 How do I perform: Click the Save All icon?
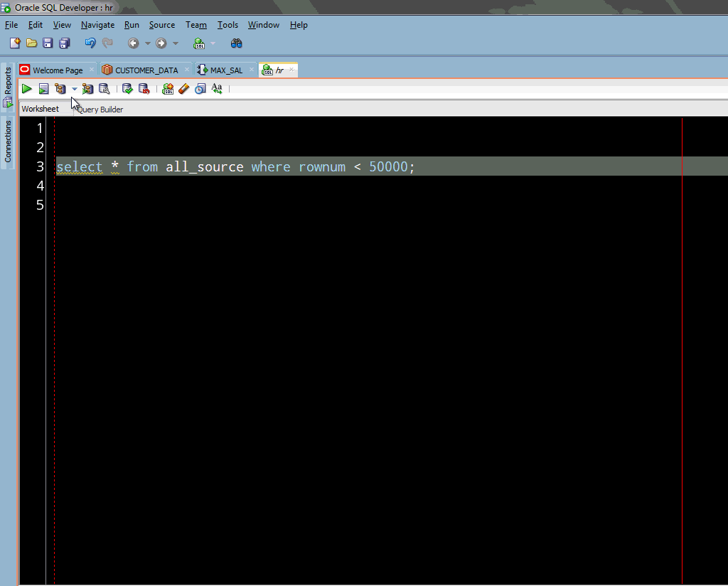pos(64,43)
